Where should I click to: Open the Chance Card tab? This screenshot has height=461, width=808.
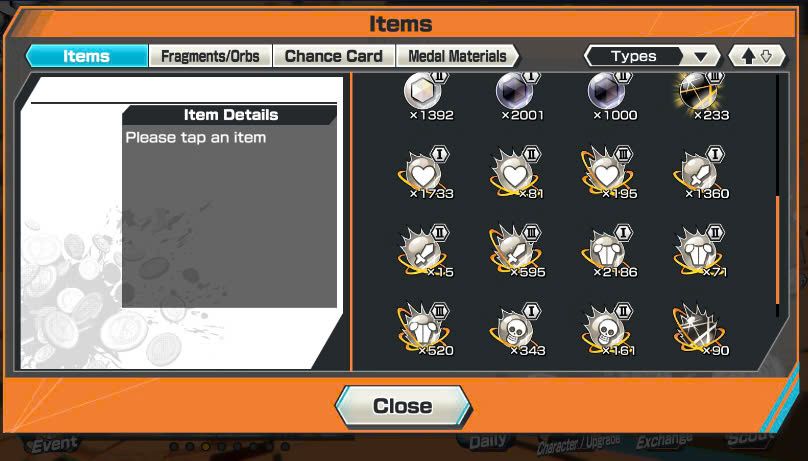coord(333,56)
